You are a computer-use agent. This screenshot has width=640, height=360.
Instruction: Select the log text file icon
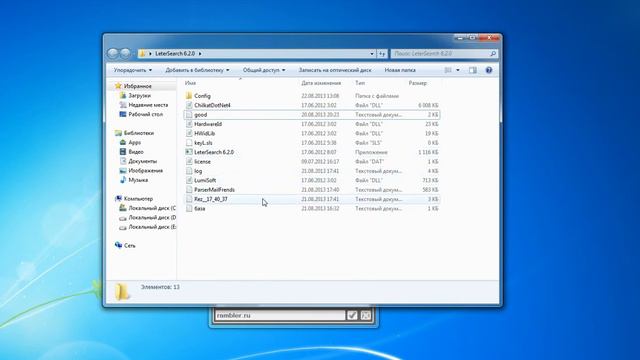189,171
